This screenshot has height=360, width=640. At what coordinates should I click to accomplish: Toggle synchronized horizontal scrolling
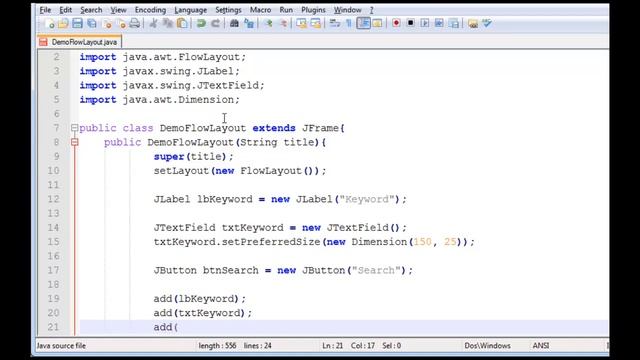click(316, 23)
